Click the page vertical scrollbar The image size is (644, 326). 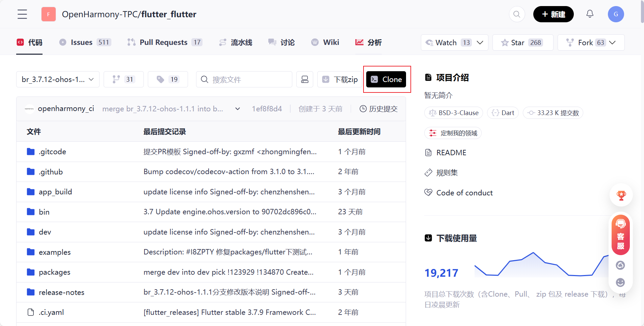click(x=642, y=12)
